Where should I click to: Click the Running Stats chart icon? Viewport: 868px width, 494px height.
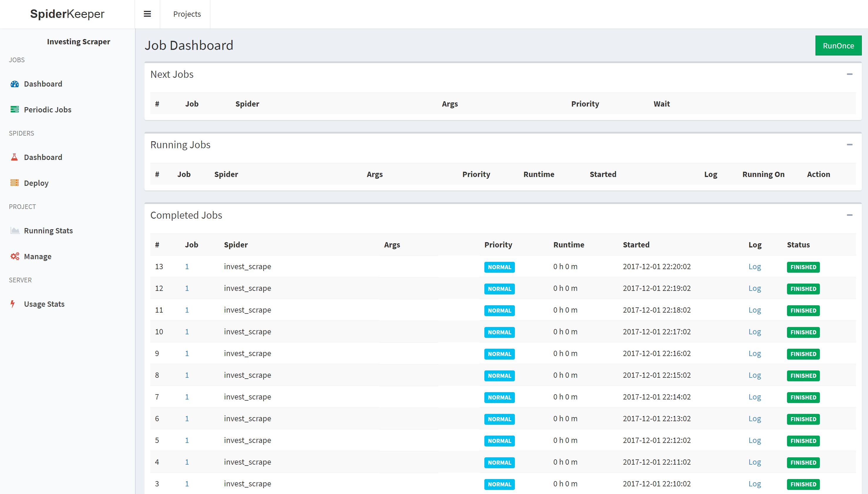click(x=15, y=230)
